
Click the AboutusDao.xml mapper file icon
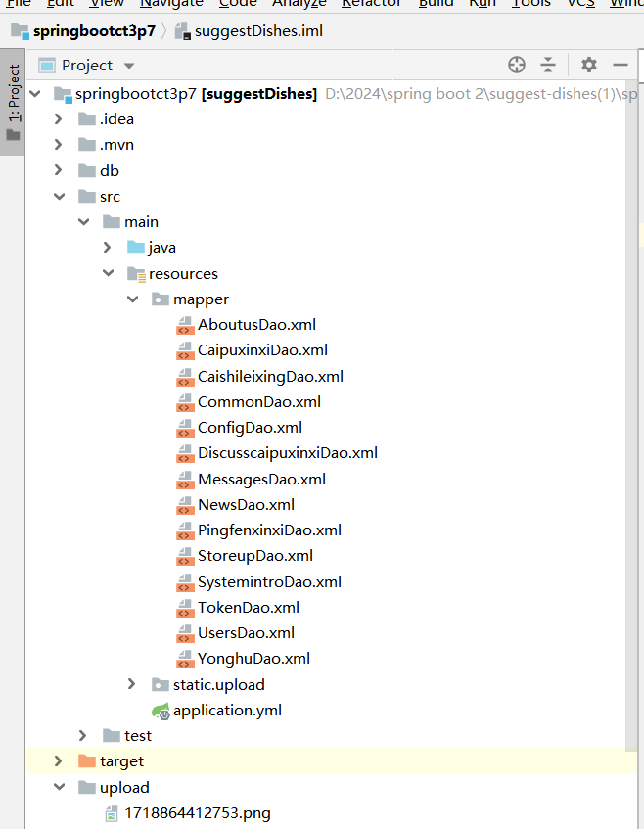coord(184,325)
